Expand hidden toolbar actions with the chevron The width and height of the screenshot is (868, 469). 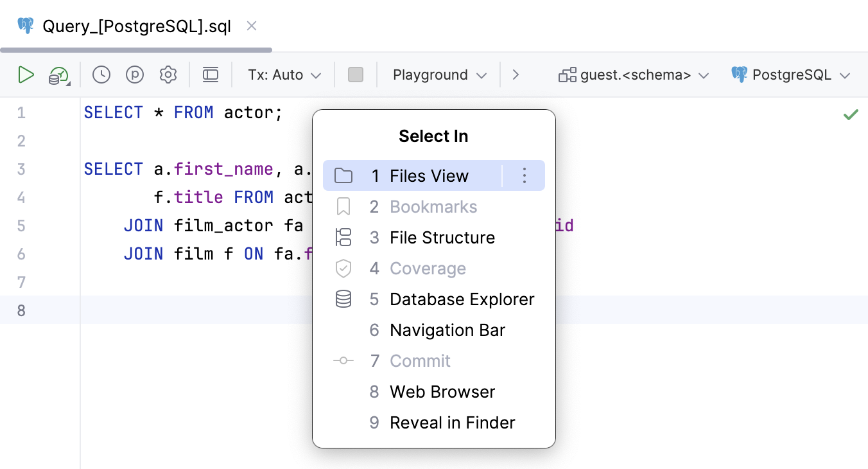[516, 75]
